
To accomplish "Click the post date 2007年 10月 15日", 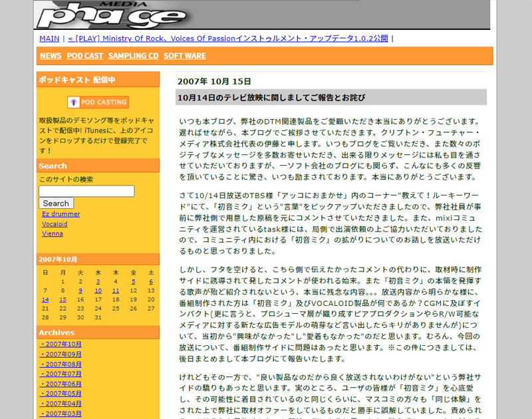I will click(x=214, y=81).
